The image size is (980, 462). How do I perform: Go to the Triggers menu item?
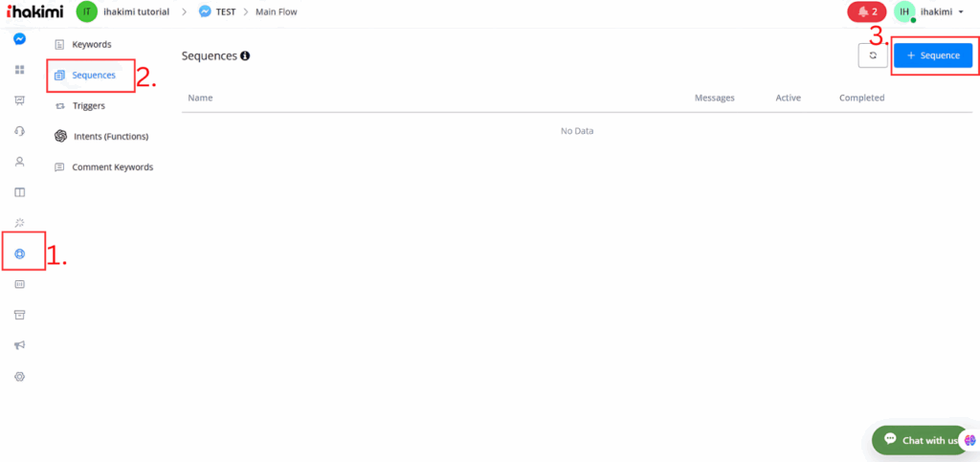click(x=88, y=105)
